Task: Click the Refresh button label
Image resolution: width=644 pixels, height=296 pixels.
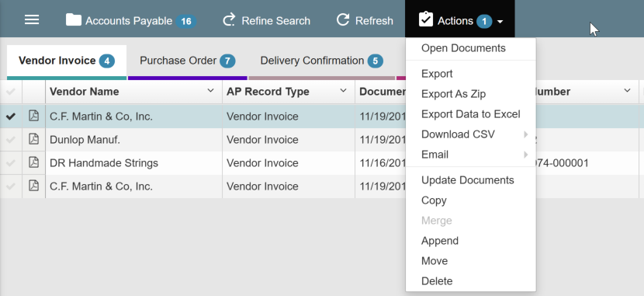Action: [x=374, y=20]
